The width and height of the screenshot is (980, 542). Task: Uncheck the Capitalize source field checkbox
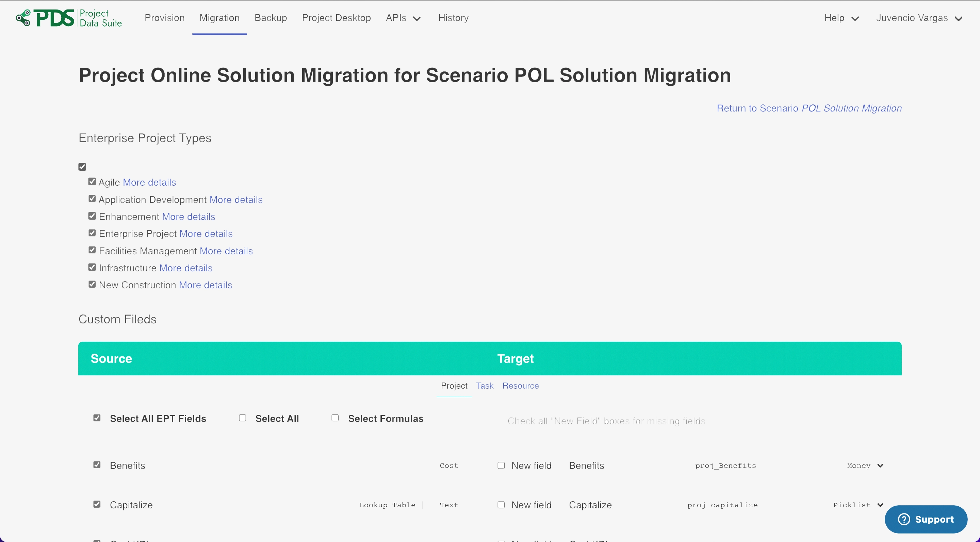pyautogui.click(x=97, y=504)
